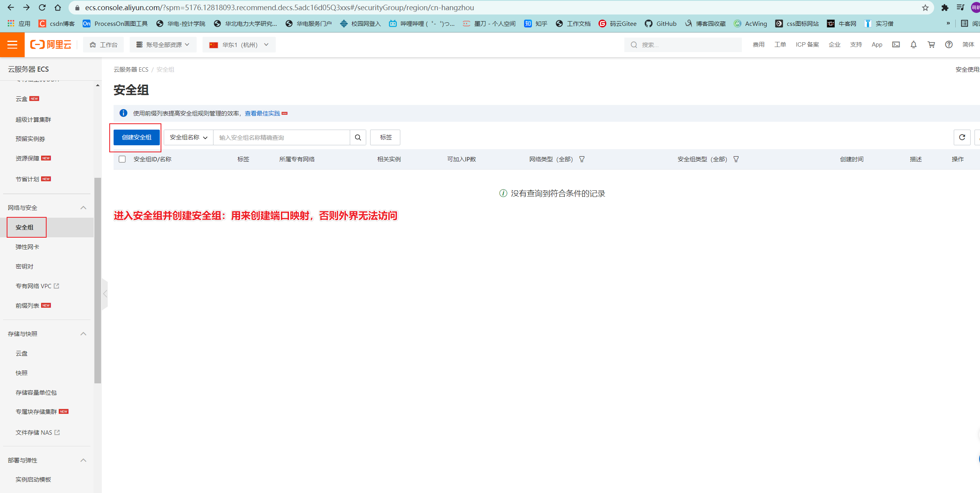980x493 pixels.
Task: Click the search magnifier next to the name field
Action: point(358,137)
